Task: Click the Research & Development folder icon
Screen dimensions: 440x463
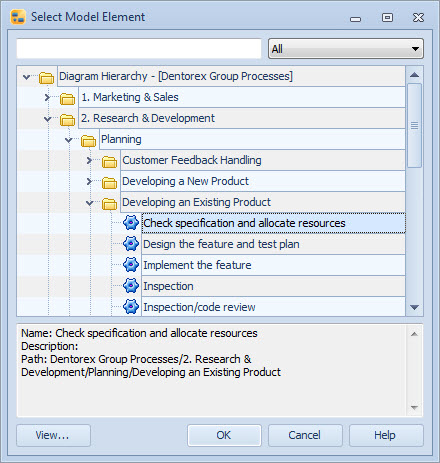Action: (67, 119)
